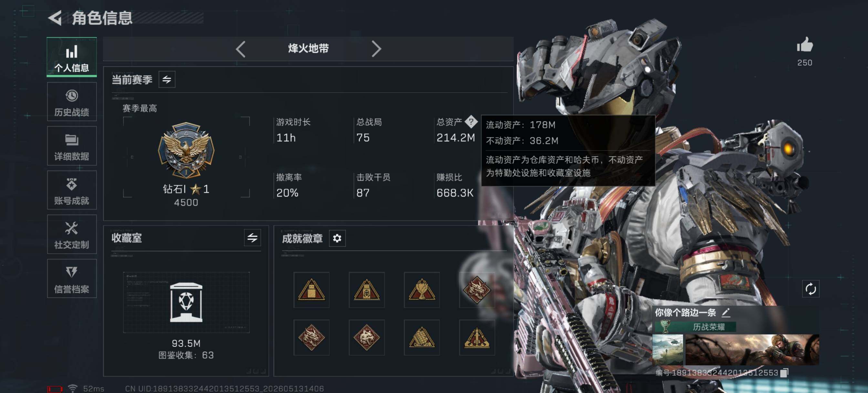Give a thumbs-up like to this profile

[805, 45]
